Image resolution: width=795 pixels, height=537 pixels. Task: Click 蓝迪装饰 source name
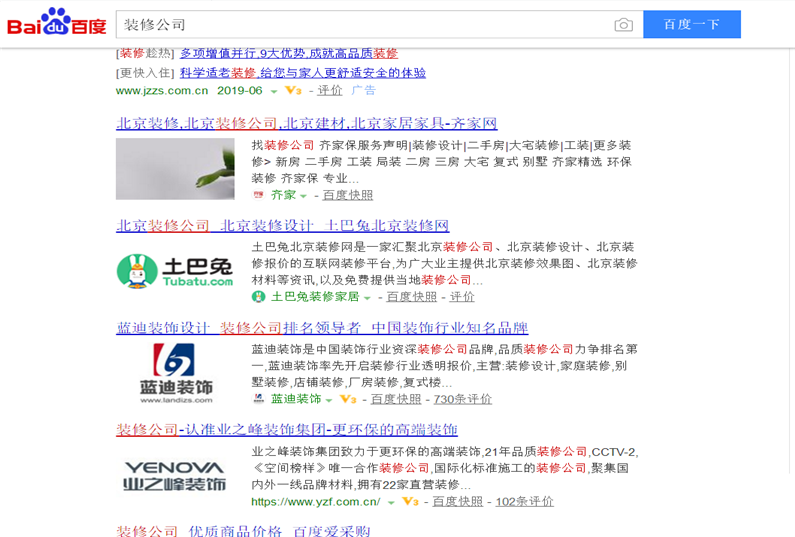(x=296, y=399)
